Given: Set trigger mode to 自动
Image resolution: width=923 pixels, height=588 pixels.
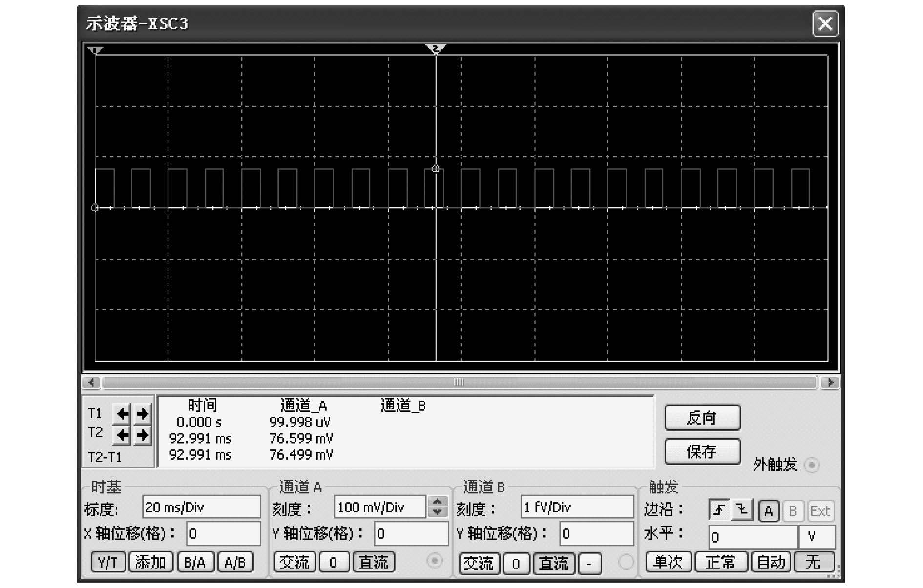Looking at the screenshot, I should click(771, 562).
